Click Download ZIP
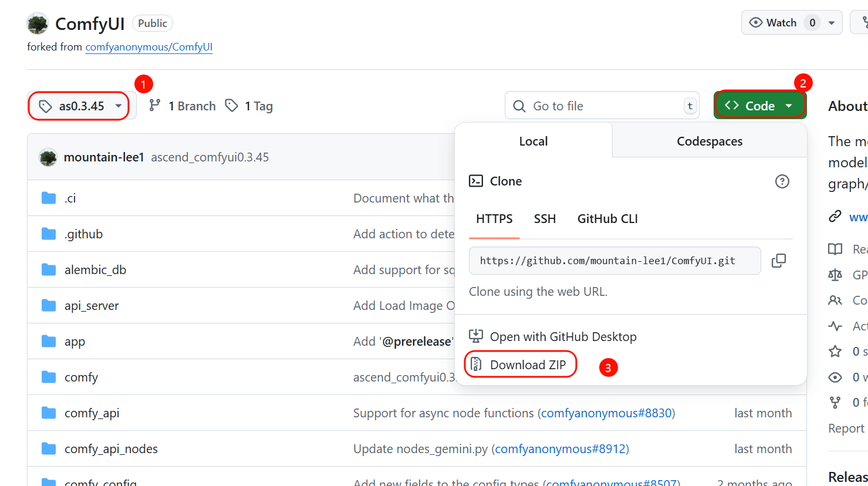The height and width of the screenshot is (486, 868). [527, 365]
